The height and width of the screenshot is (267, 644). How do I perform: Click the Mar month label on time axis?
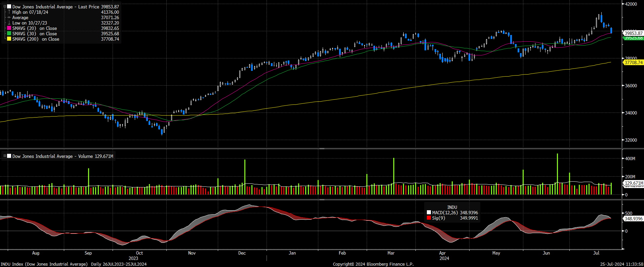[391, 253]
